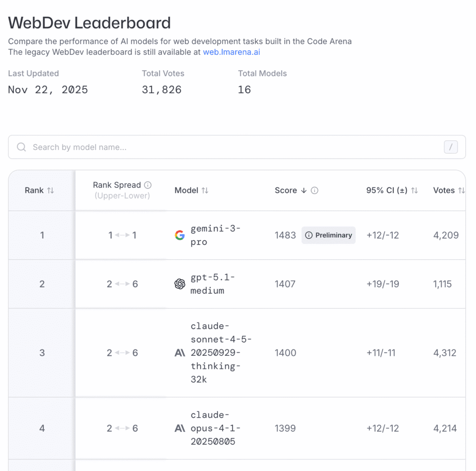
Task: Open claude-opus-4-1-20250805 model entry
Action: click(216, 428)
